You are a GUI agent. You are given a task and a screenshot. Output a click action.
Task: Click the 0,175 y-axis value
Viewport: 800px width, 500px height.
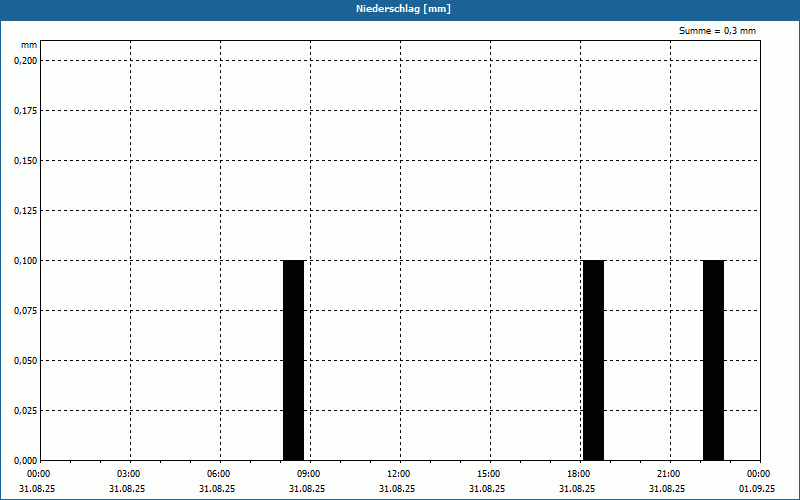pos(26,111)
